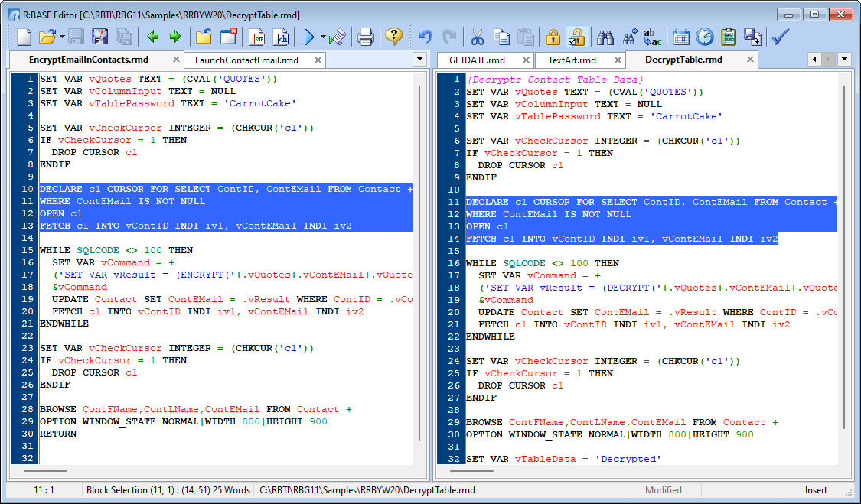This screenshot has height=504, width=861.
Task: Click line number 15 in left pane
Action: [x=28, y=250]
